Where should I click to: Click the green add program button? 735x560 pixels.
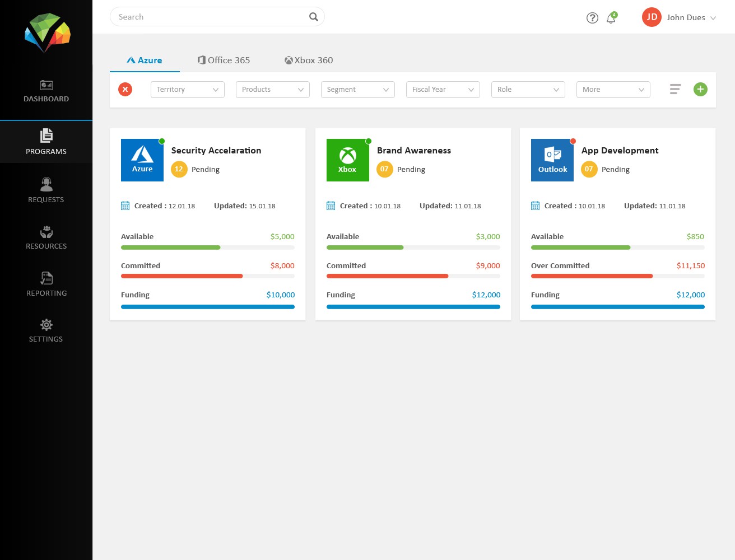[700, 90]
